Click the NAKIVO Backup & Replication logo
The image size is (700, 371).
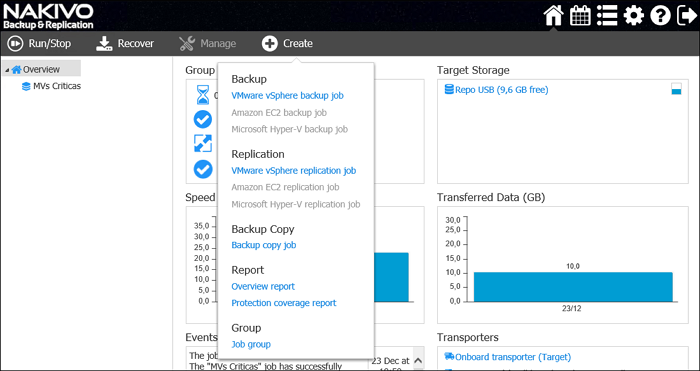(48, 16)
